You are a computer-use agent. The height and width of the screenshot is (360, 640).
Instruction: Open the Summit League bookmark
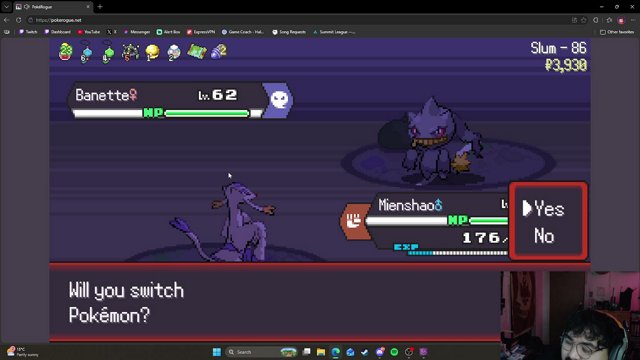point(334,32)
